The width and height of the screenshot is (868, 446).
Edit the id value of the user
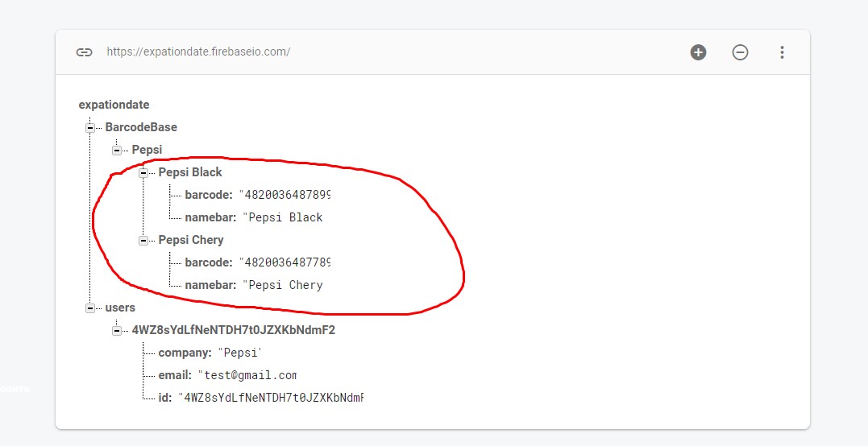(271, 398)
